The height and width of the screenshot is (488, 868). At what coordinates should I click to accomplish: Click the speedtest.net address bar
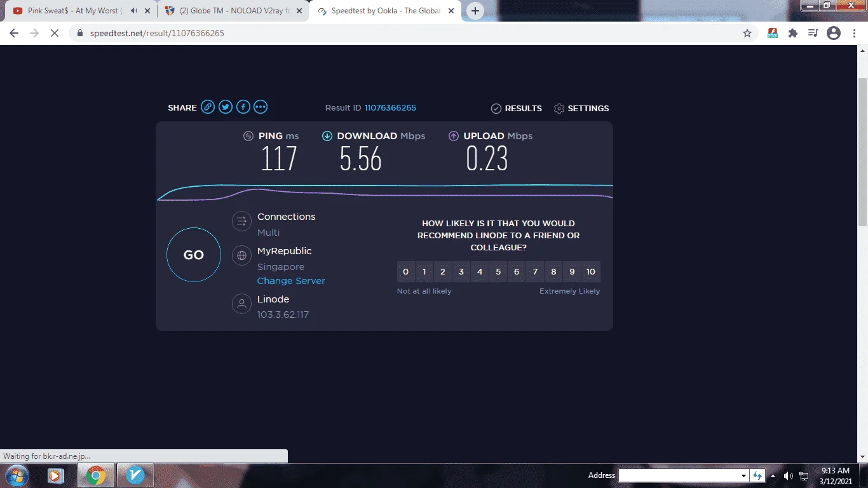pos(413,33)
